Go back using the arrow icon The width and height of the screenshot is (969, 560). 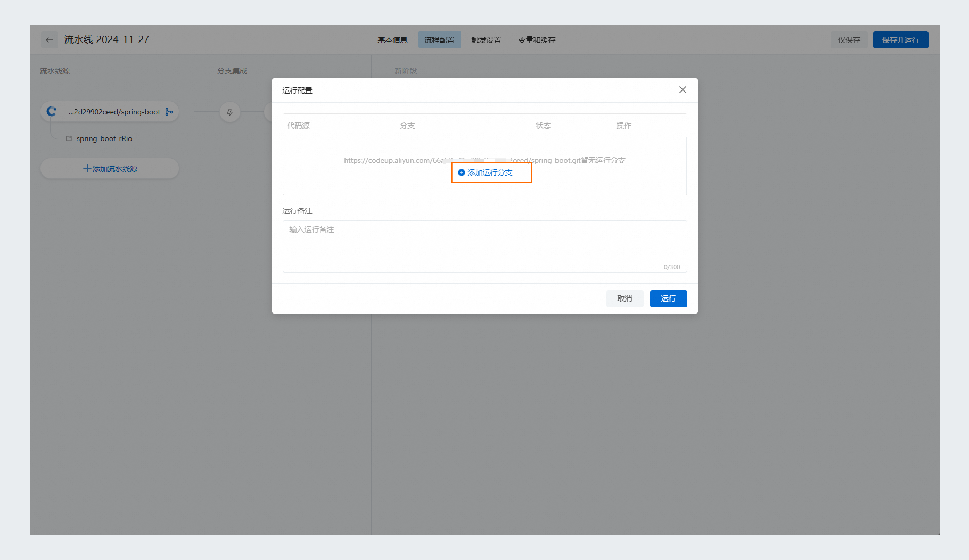(x=50, y=40)
